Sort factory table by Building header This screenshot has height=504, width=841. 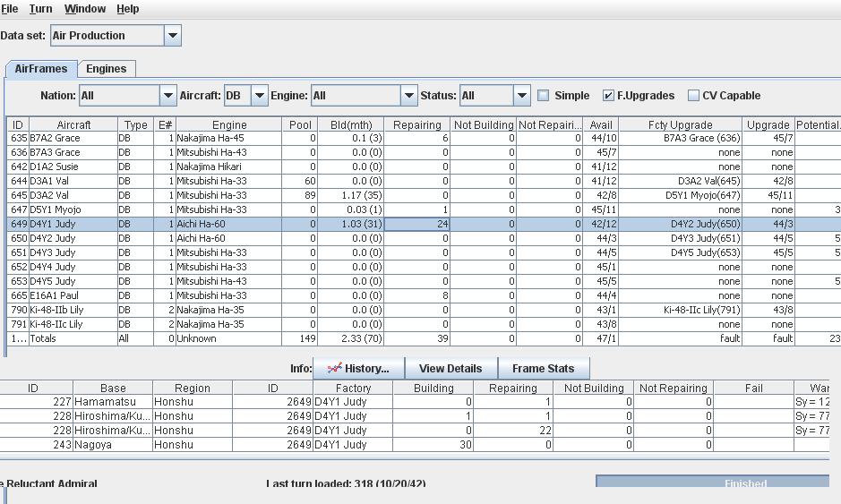click(x=433, y=388)
